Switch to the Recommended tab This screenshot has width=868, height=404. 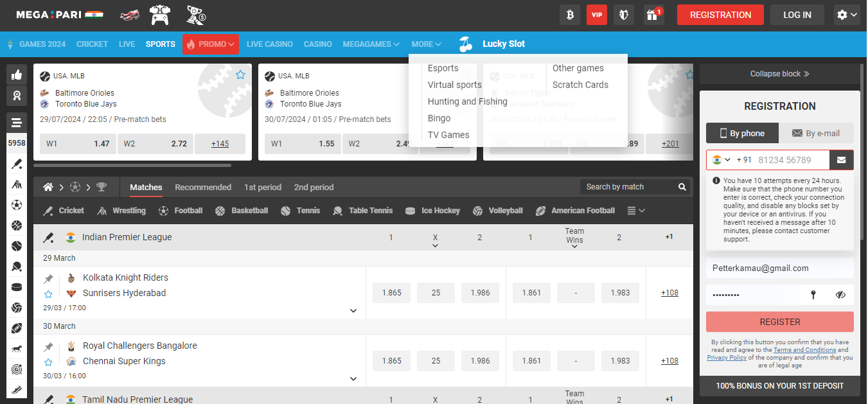(x=203, y=187)
